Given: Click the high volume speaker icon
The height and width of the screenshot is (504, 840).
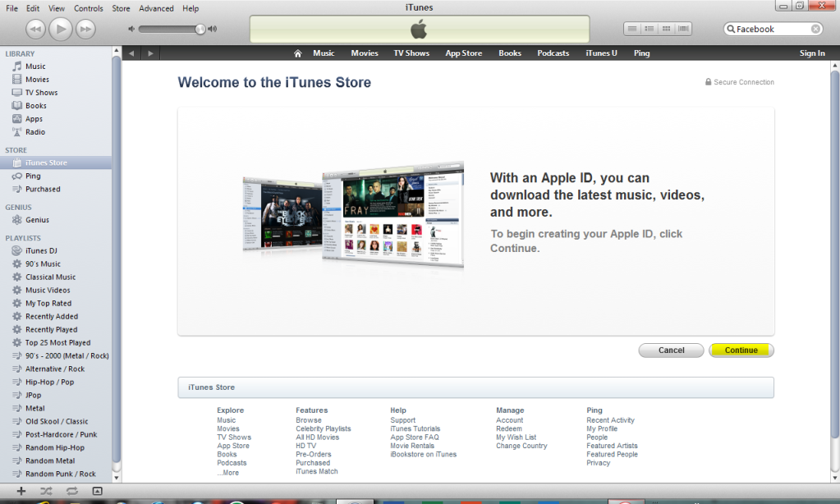Looking at the screenshot, I should (x=213, y=29).
